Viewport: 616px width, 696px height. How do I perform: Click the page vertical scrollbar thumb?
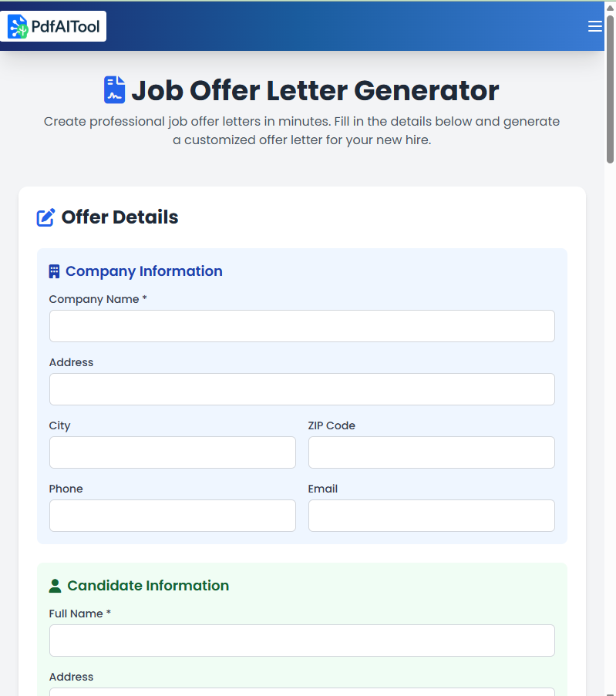click(610, 89)
